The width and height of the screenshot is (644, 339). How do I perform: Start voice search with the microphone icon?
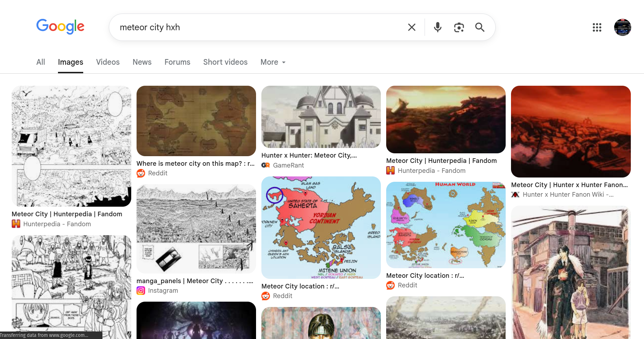[x=438, y=27]
